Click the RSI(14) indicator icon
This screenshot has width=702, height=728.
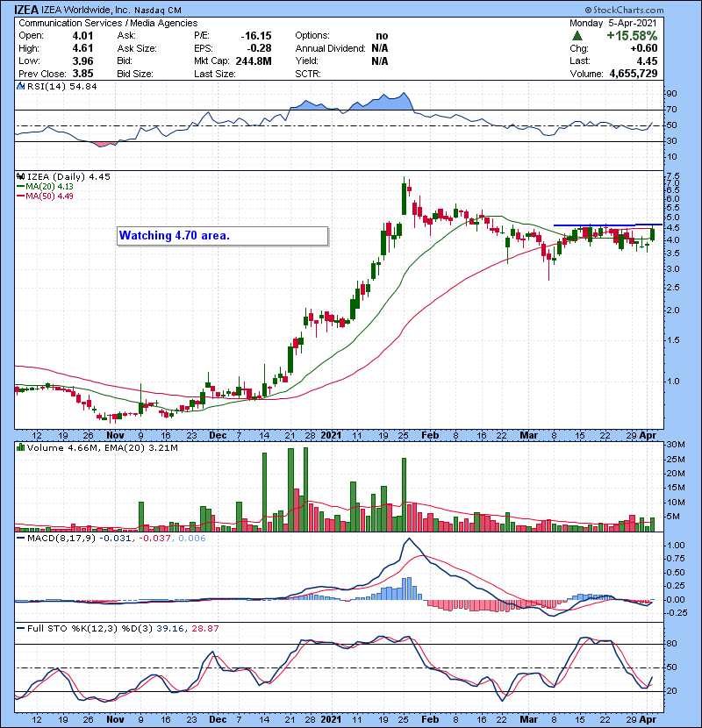tap(20, 86)
